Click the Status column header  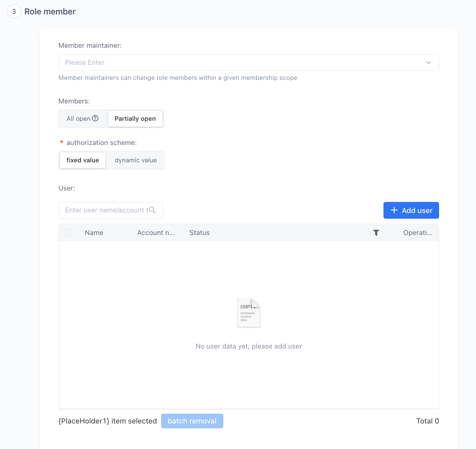pos(200,233)
